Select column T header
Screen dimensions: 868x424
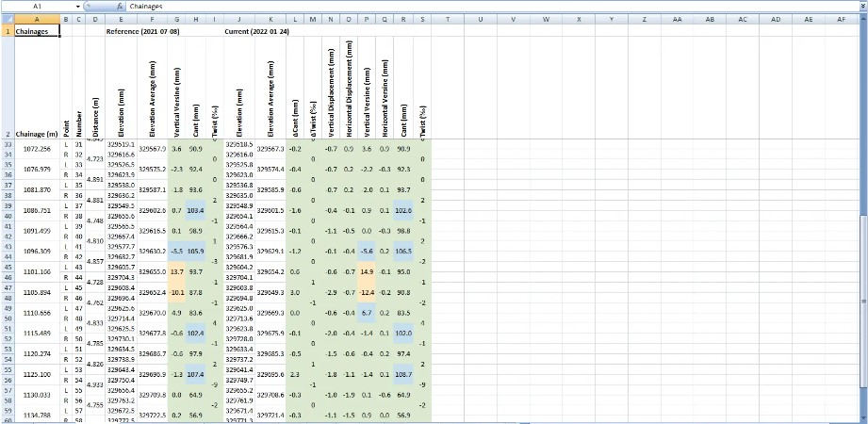pyautogui.click(x=447, y=18)
